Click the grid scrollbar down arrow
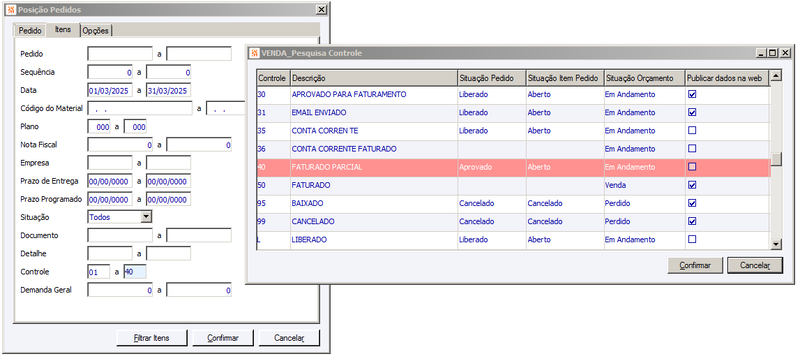This screenshot has width=800, height=361. (x=776, y=244)
